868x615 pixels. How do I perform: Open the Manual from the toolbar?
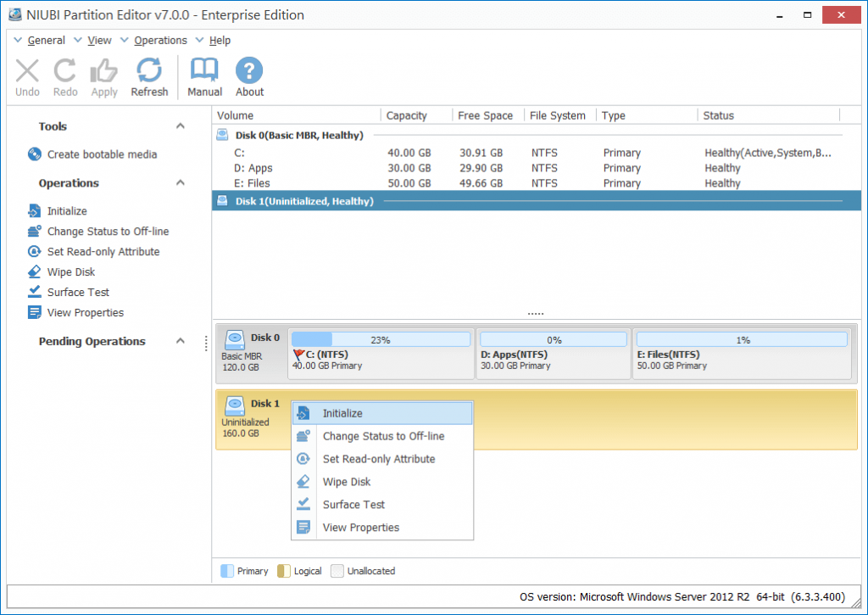204,75
